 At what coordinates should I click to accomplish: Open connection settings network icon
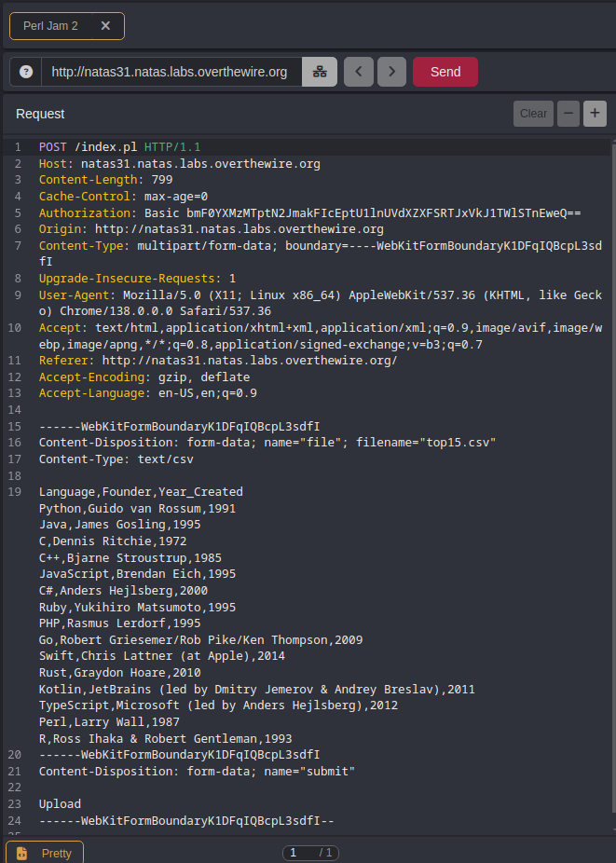tap(320, 72)
